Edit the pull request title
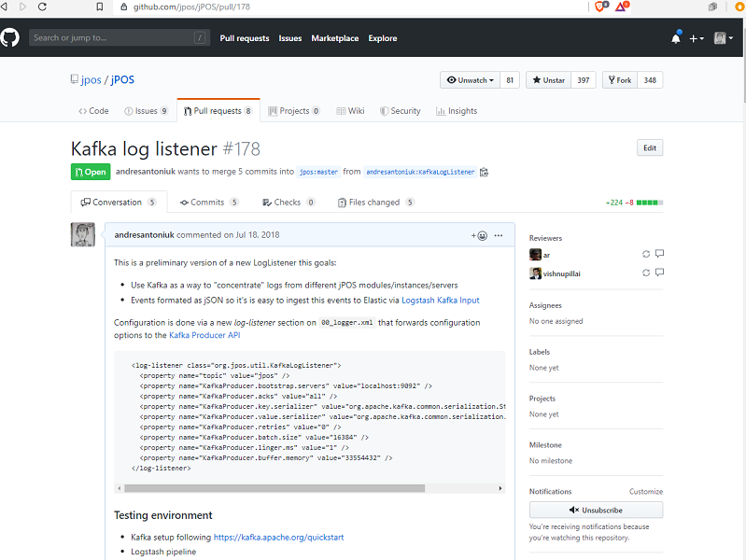 [650, 148]
